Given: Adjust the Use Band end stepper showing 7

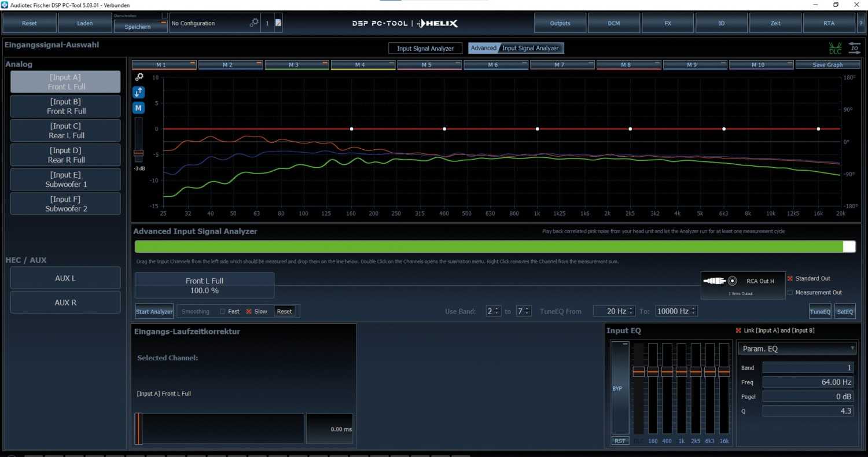Looking at the screenshot, I should click(524, 311).
